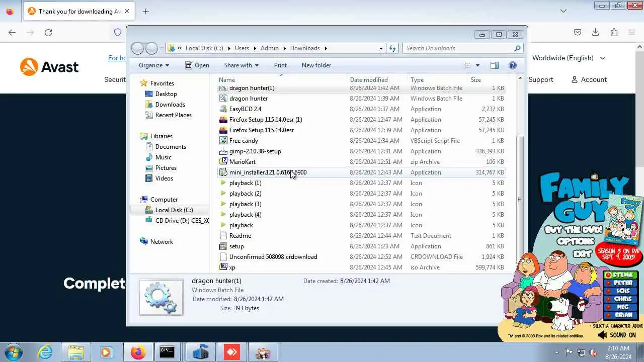This screenshot has height=362, width=644.
Task: Open the media player taskbar icon
Action: click(x=106, y=352)
